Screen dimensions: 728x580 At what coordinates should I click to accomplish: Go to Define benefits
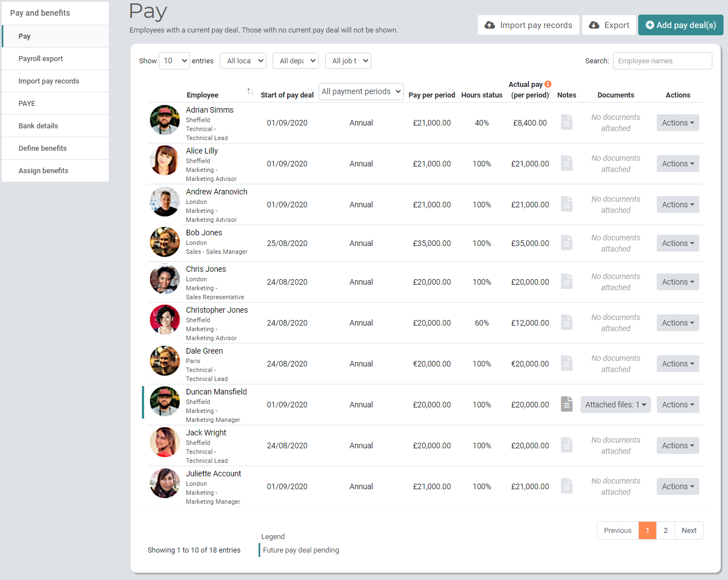[x=42, y=148]
